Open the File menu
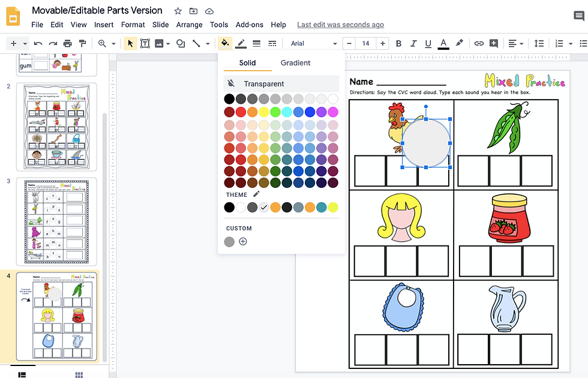588x378 pixels. point(37,25)
